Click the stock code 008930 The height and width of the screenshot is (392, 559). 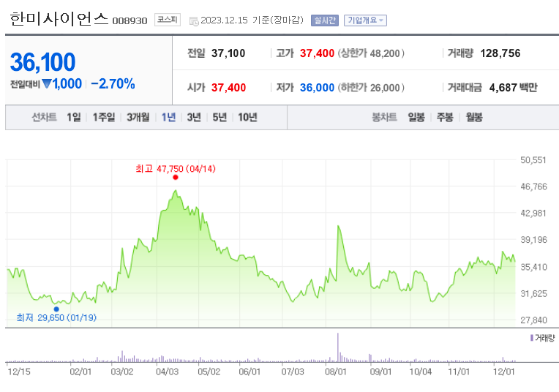130,21
